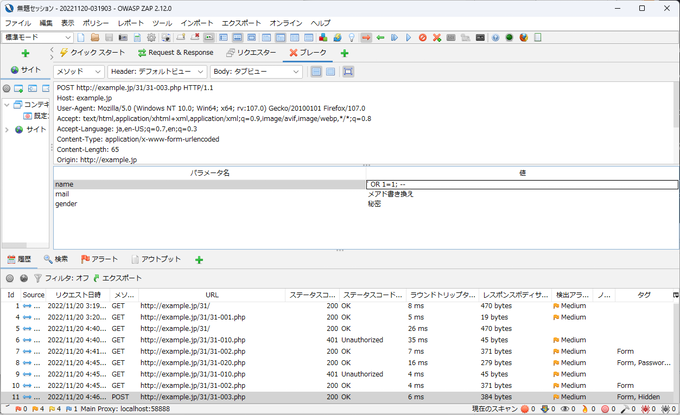Image resolution: width=680 pixels, height=415 pixels.
Task: Click Submit and continue play icon
Action: 409,38
